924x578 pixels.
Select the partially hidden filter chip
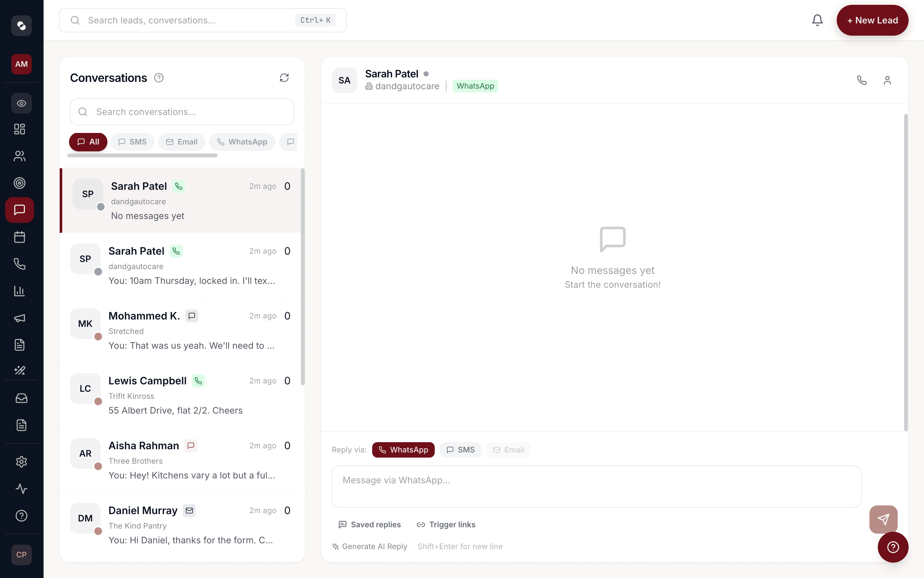click(288, 142)
